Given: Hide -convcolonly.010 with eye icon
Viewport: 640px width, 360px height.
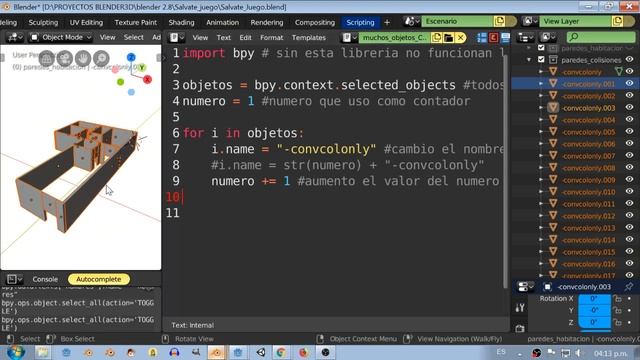Looking at the screenshot, I should (x=630, y=191).
